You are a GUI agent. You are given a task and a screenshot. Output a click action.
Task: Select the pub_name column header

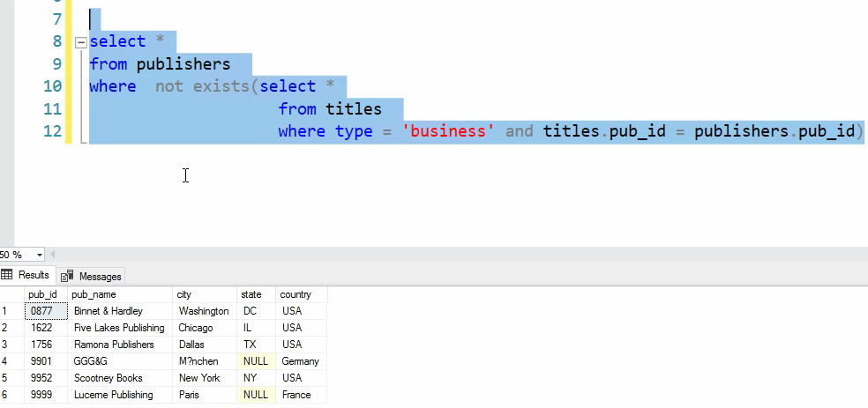tap(120, 294)
